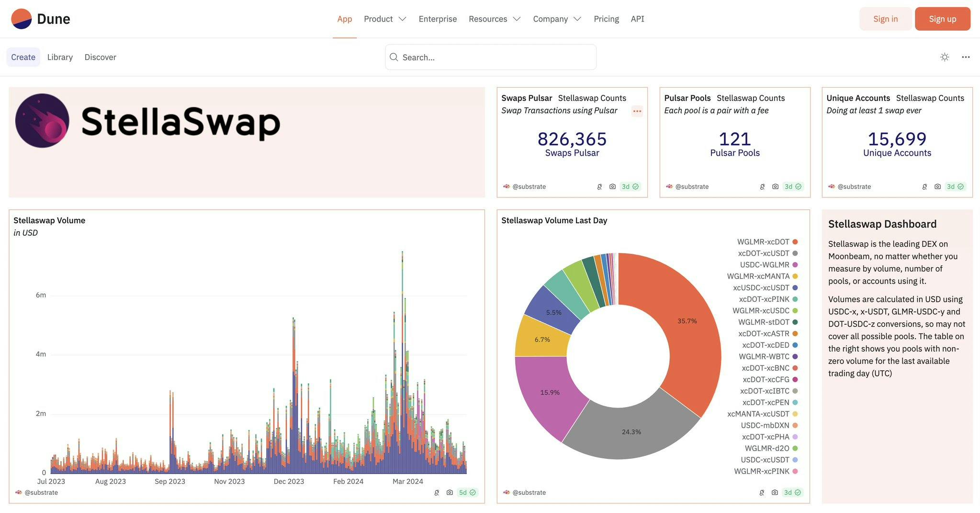Open the Pricing nav item
980x513 pixels.
tap(606, 19)
